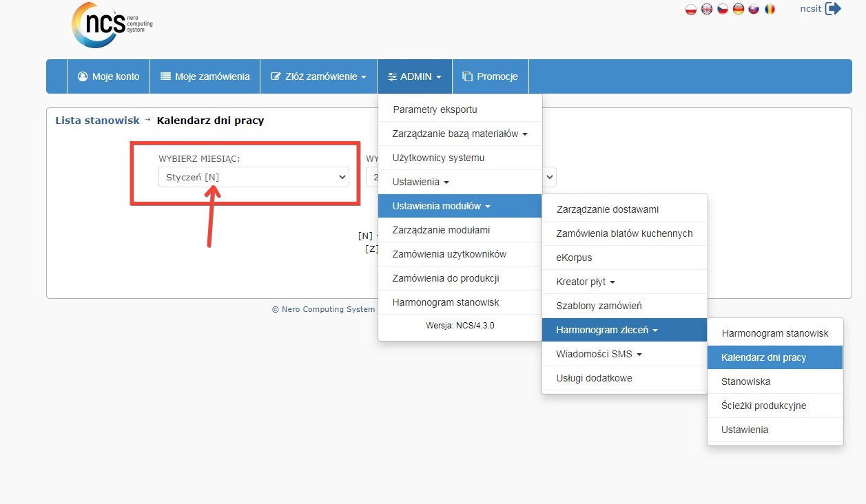Switch language using the Polish flag
Screen dimensions: 866x504
point(691,10)
